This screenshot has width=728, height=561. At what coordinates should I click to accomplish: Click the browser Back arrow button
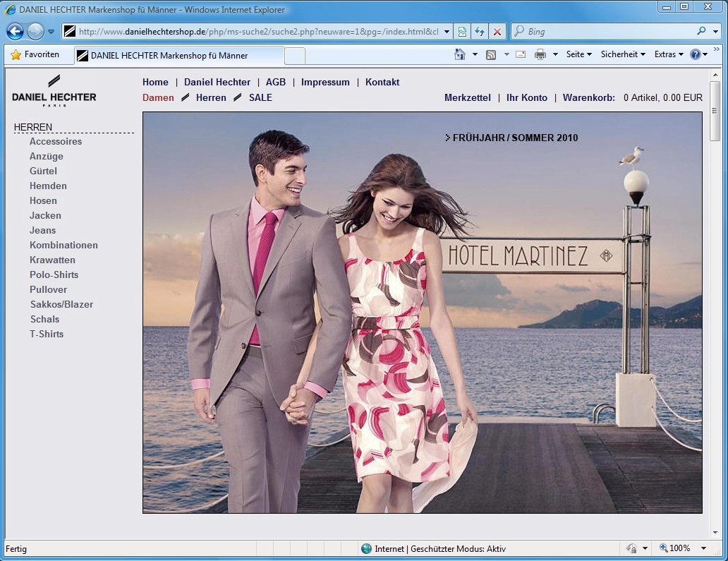[15, 32]
